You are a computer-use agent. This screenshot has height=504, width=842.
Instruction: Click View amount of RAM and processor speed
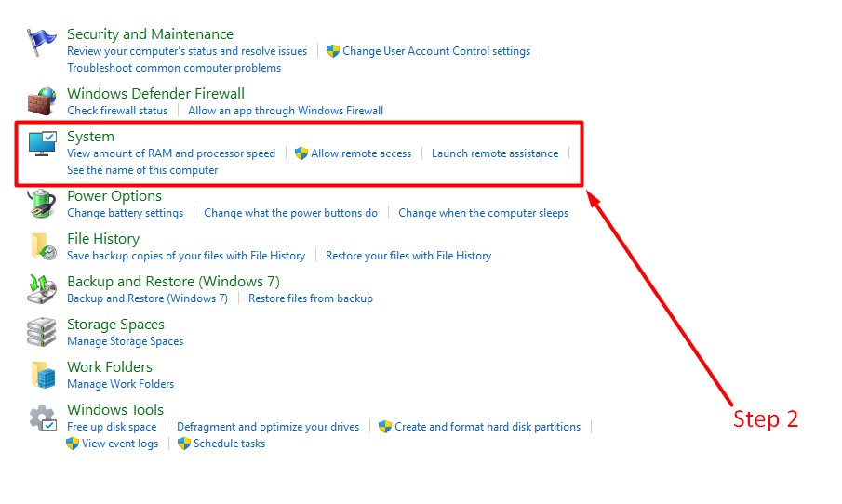tap(171, 153)
